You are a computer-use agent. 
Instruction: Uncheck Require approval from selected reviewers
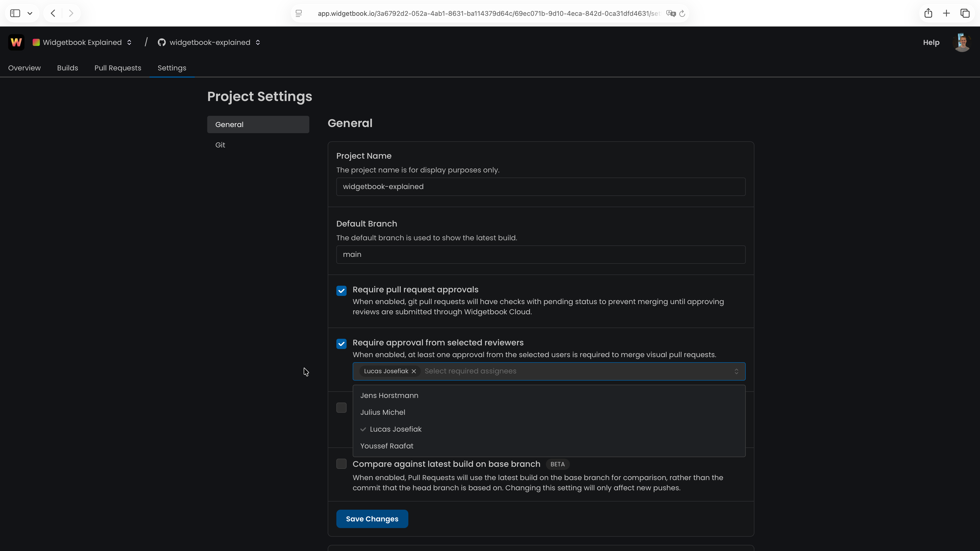click(x=341, y=344)
